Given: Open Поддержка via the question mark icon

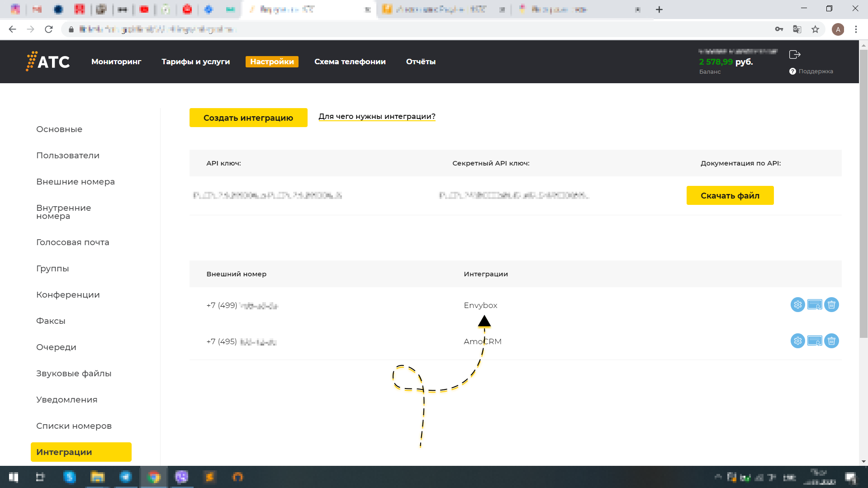Looking at the screenshot, I should pos(792,71).
